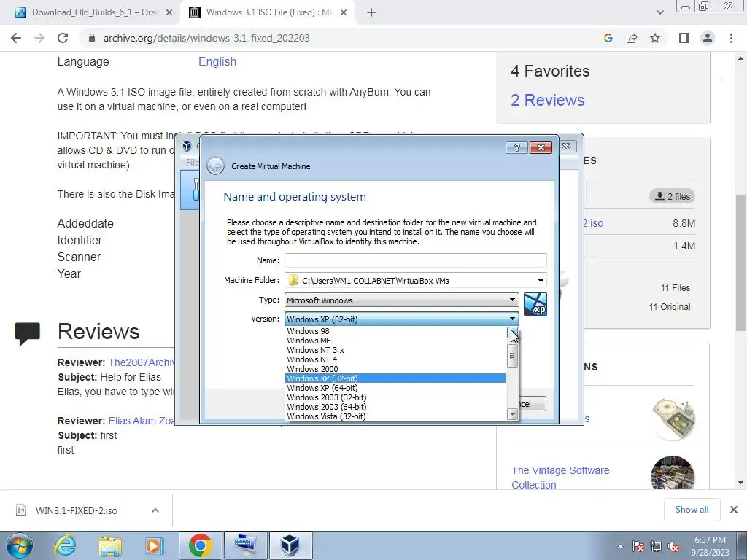Open a new browser tab
This screenshot has height=560, width=747.
[371, 13]
